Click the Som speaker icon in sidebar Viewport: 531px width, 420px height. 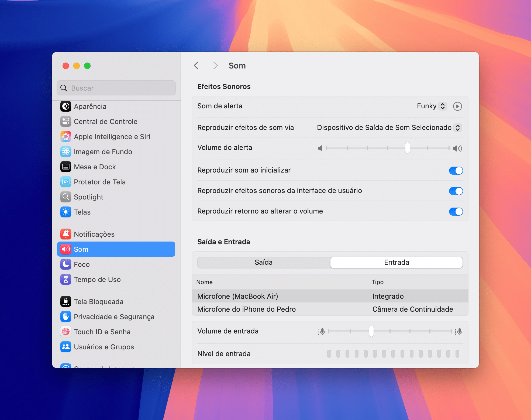[x=66, y=249]
